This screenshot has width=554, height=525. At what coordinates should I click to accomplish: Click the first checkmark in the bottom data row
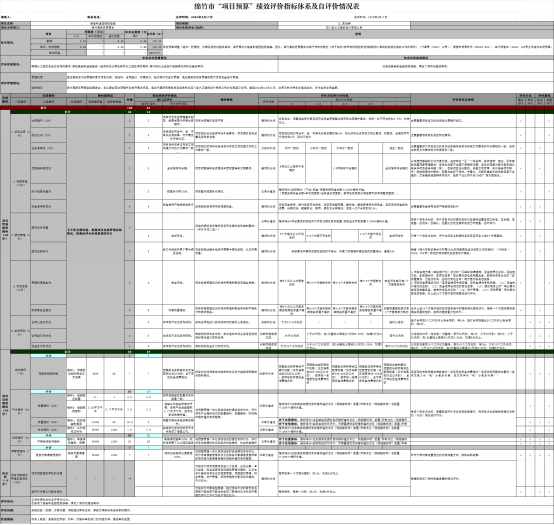[521, 491]
